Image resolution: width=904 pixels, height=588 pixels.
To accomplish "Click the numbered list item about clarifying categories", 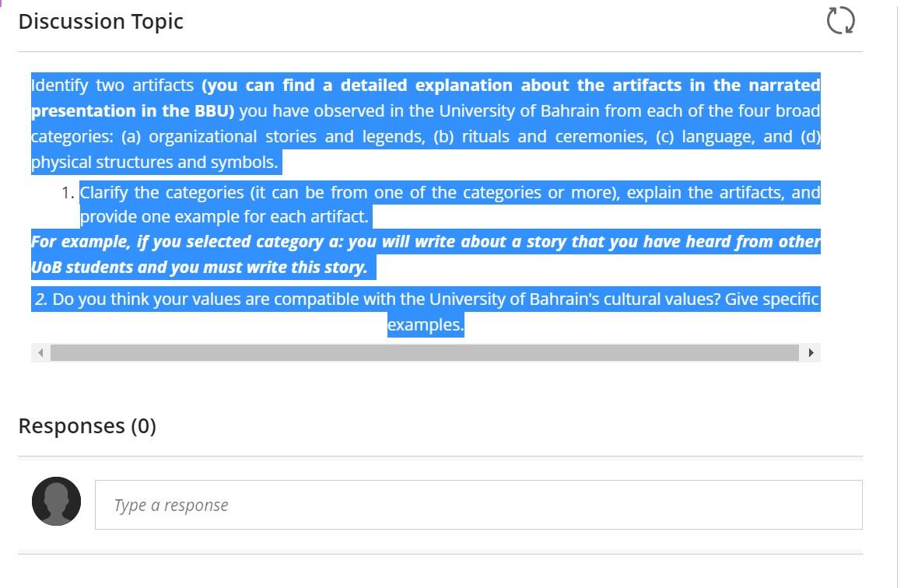I will pos(450,204).
